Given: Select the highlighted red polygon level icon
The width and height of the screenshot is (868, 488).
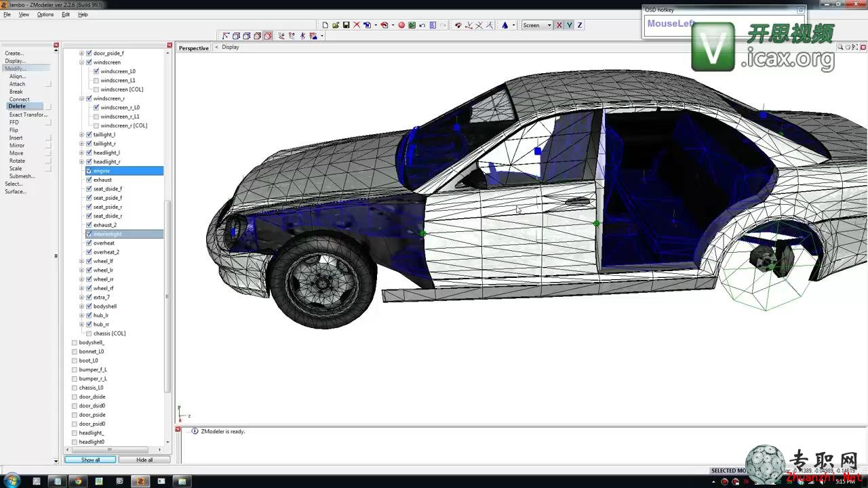Looking at the screenshot, I should (x=267, y=36).
